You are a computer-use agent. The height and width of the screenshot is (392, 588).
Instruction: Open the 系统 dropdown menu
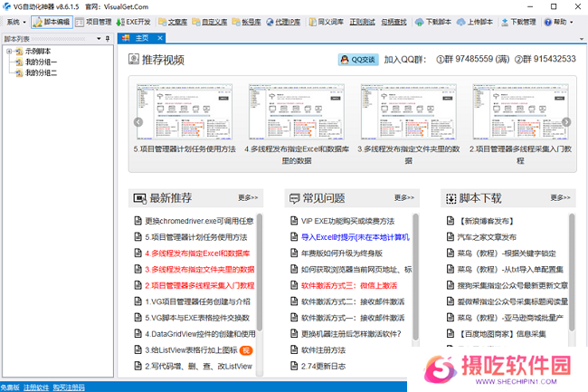[x=16, y=22]
